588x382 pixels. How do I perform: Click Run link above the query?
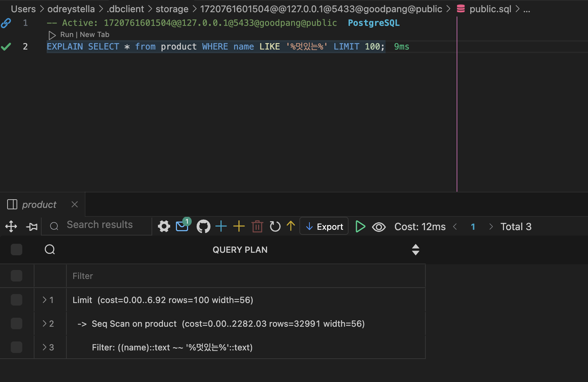[x=67, y=34]
